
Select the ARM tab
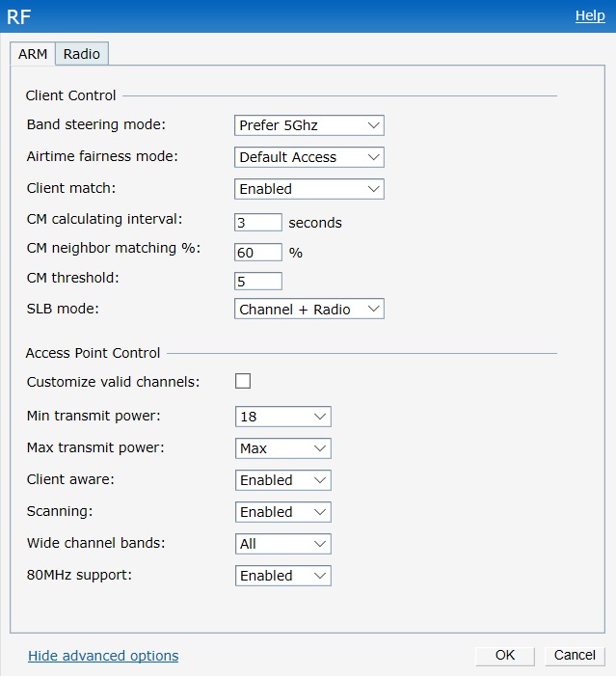click(33, 55)
